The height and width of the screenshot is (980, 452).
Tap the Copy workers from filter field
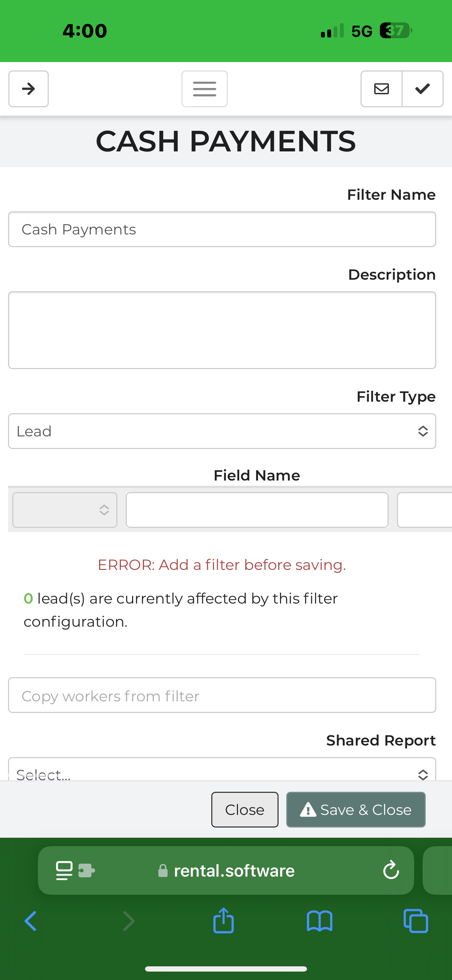tap(222, 695)
